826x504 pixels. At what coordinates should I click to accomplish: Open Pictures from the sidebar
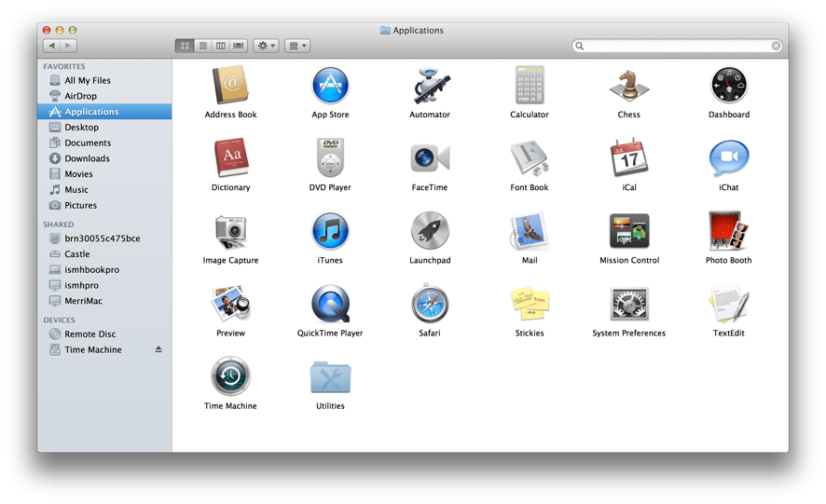coord(104,205)
